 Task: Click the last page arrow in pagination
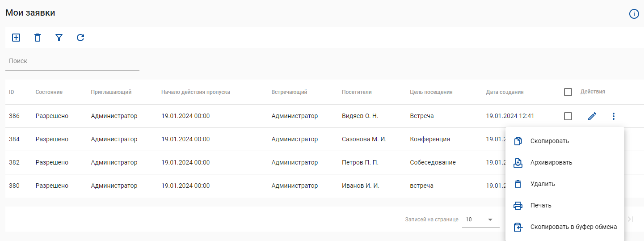[631, 219]
